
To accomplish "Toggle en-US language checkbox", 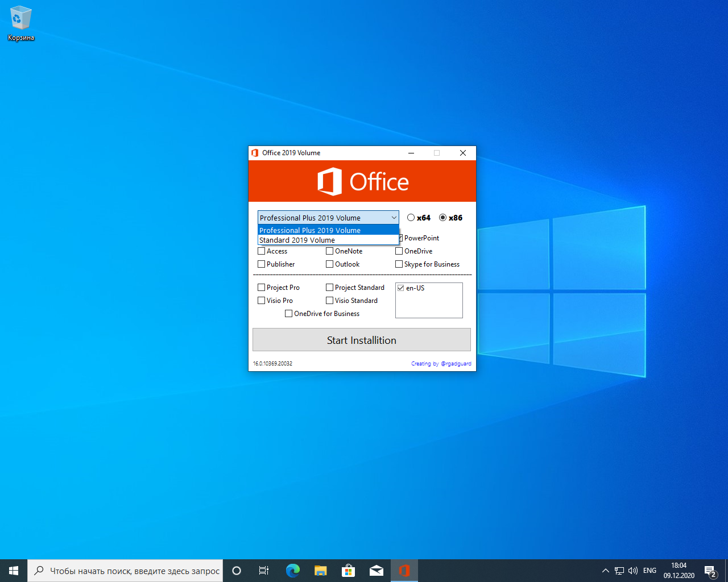I will (x=401, y=288).
